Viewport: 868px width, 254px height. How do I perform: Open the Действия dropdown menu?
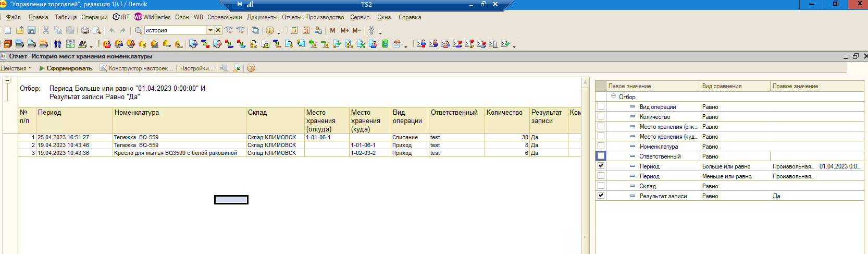[16, 68]
